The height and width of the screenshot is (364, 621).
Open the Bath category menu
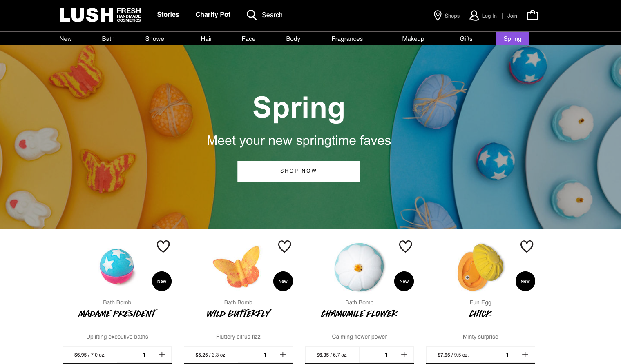pos(108,39)
